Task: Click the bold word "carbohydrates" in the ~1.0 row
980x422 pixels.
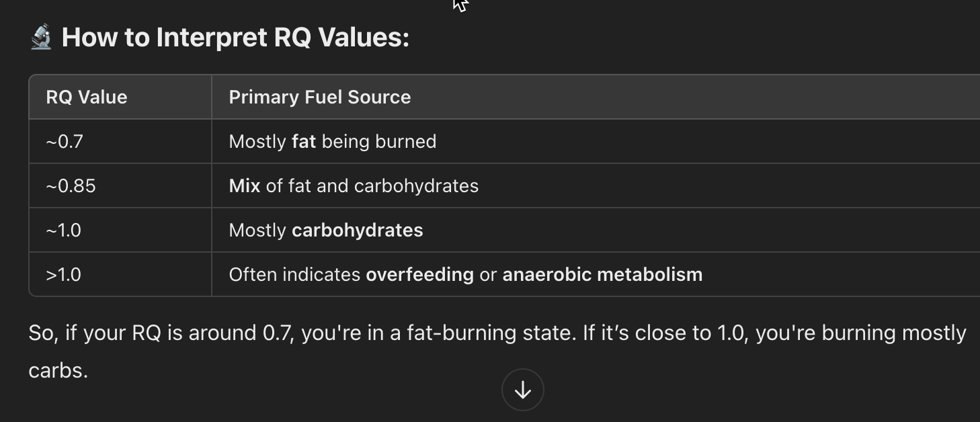Action: coord(358,230)
